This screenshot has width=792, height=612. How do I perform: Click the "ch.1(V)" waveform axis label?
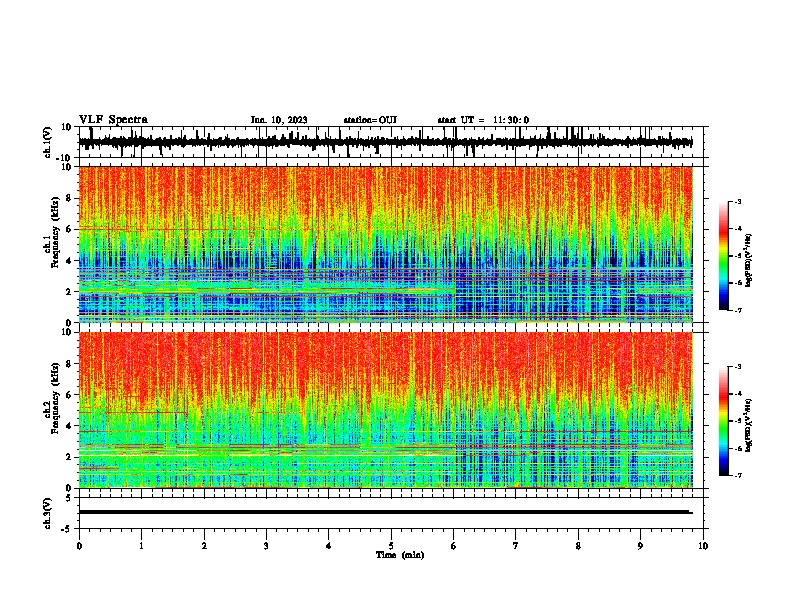pos(48,142)
